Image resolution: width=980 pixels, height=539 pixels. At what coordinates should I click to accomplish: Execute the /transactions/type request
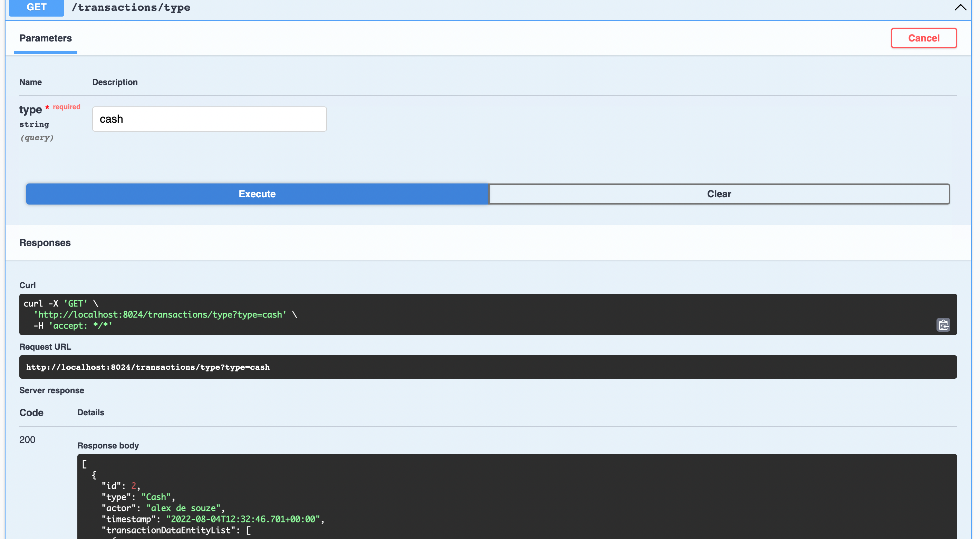(x=257, y=194)
